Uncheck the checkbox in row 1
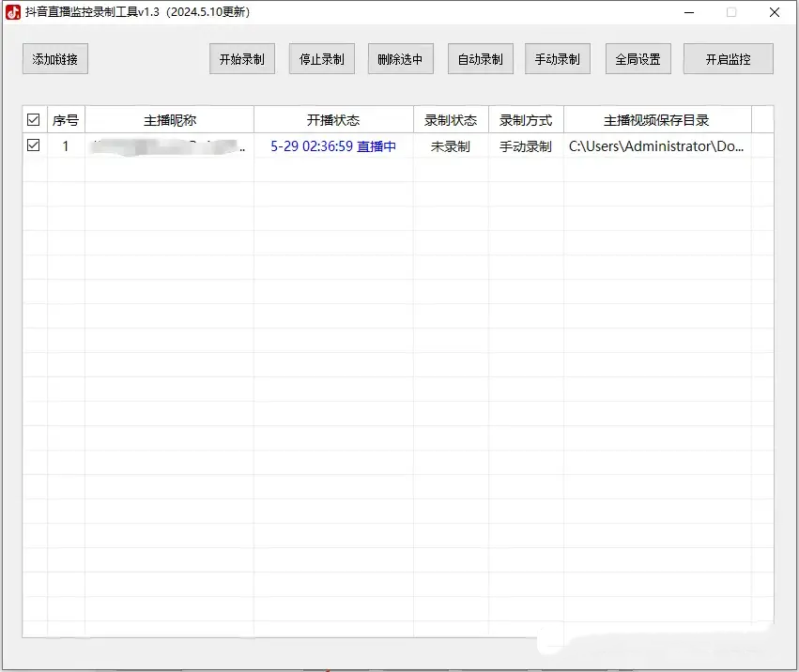This screenshot has width=799, height=672. tap(34, 145)
